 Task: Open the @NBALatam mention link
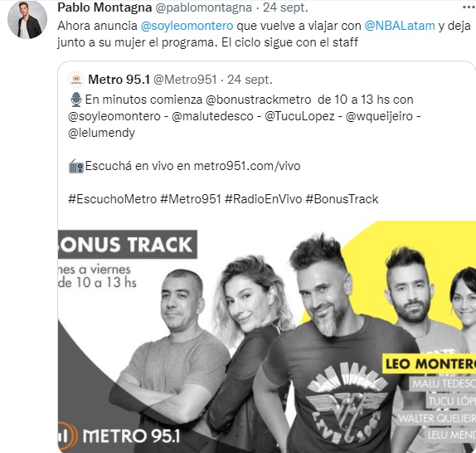coord(400,26)
